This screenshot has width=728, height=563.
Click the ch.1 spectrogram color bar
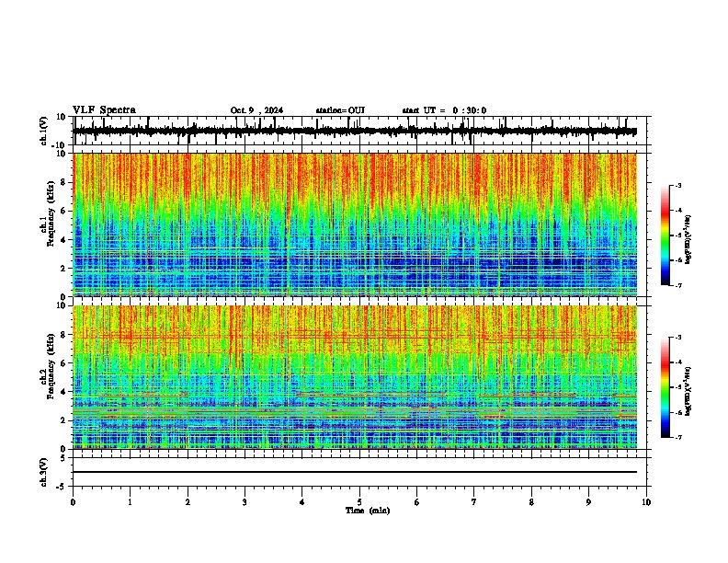665,236
